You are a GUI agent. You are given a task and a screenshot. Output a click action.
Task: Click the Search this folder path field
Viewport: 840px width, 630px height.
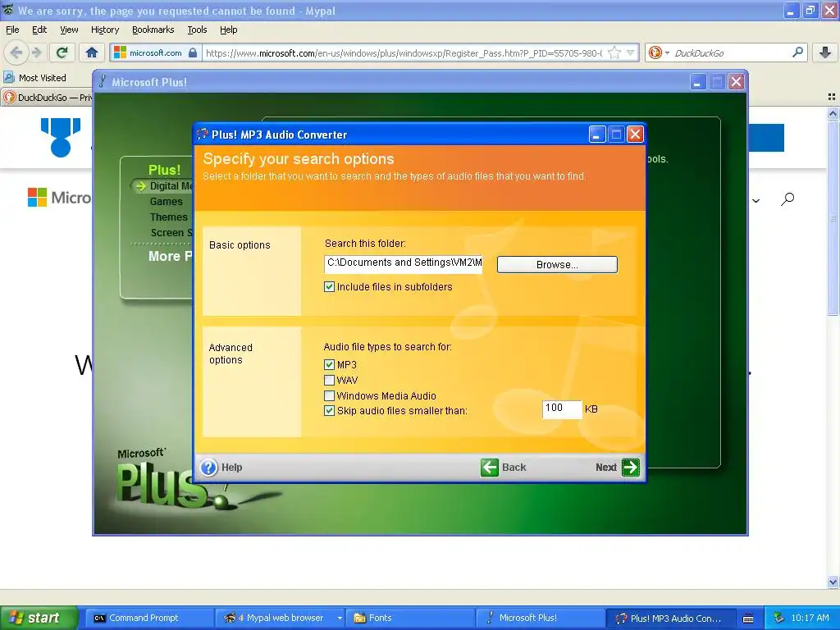[x=403, y=263]
